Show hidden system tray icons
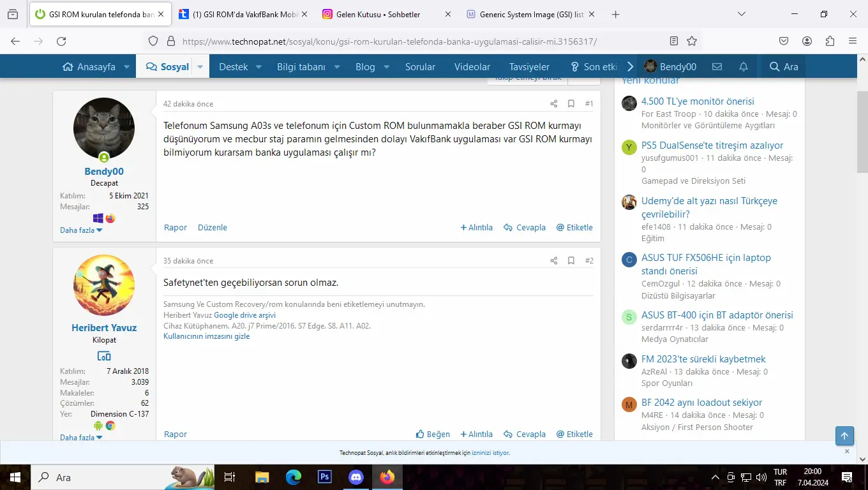The image size is (868, 490). 715,477
